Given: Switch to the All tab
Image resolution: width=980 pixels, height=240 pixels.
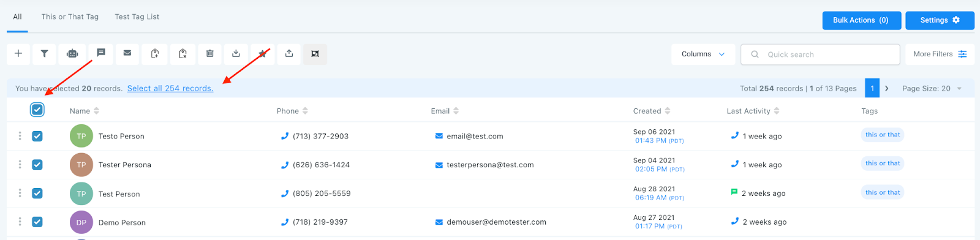Looking at the screenshot, I should (x=17, y=17).
